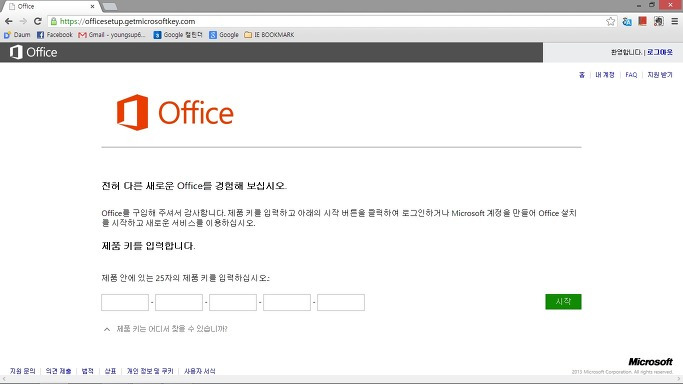This screenshot has width=683, height=384.
Task: Open the 개인 정보 및 쿠키 footer link
Action: tap(150, 371)
